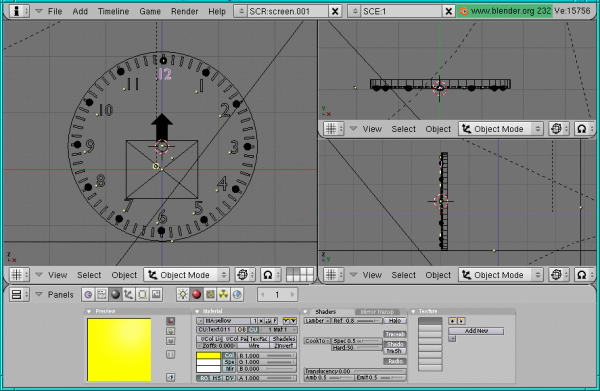Toggle the Wire material option
The width and height of the screenshot is (600, 391).
pos(254,345)
